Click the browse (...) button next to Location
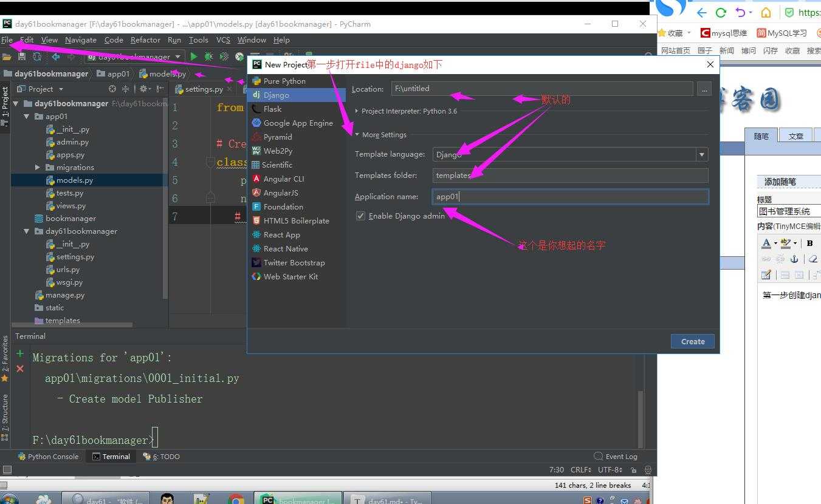821x504 pixels. [704, 89]
